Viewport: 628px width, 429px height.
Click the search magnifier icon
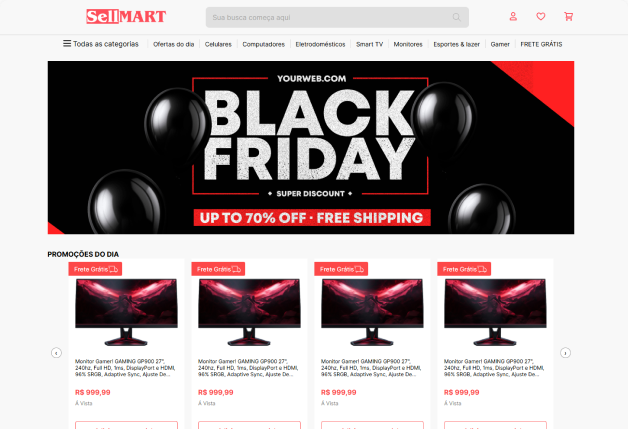point(456,17)
